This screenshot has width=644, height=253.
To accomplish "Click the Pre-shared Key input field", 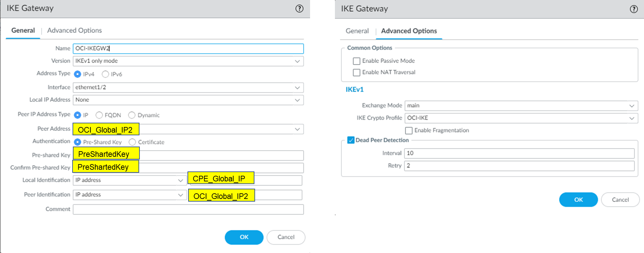I will (x=188, y=155).
